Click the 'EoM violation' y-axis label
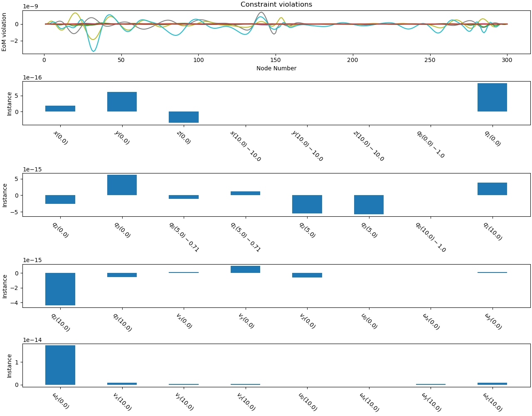This screenshot has height=416, width=532. [x=4, y=32]
